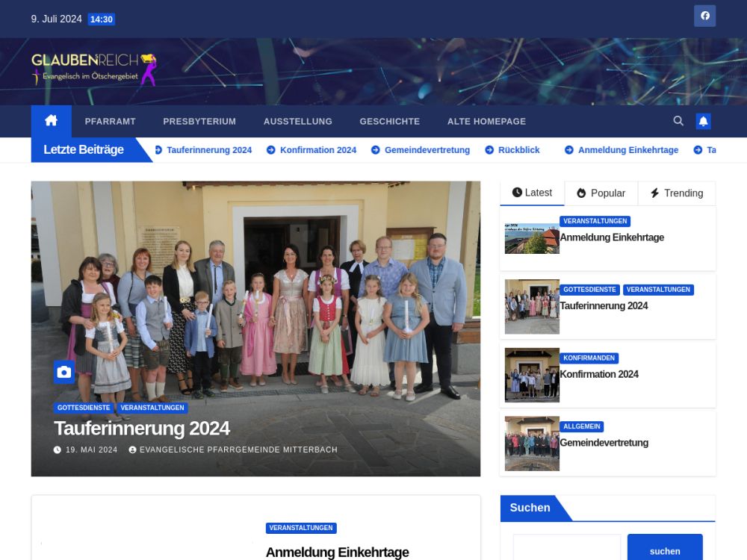This screenshot has width=747, height=560.
Task: Click the Glaubenreich site logo
Action: 94,69
